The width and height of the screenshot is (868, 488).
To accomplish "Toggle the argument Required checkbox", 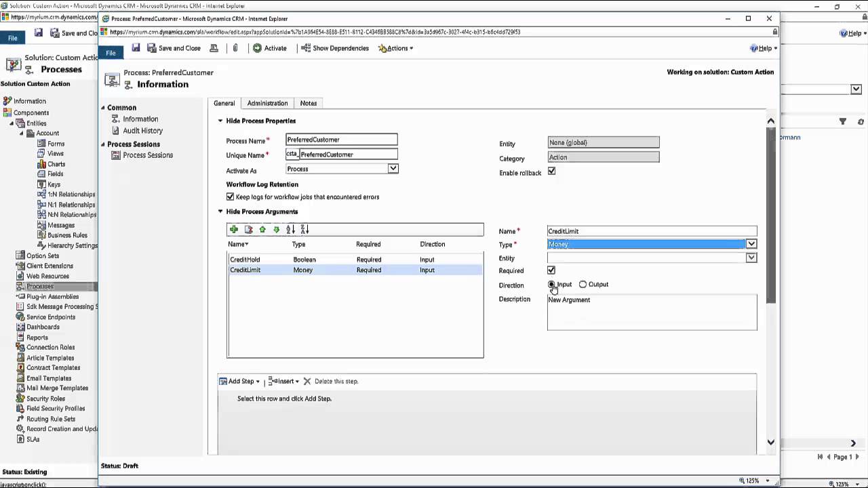I will coord(551,270).
